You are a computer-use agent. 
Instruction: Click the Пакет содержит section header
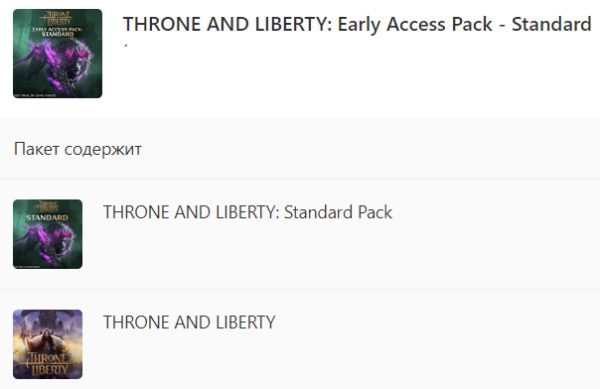(x=78, y=149)
